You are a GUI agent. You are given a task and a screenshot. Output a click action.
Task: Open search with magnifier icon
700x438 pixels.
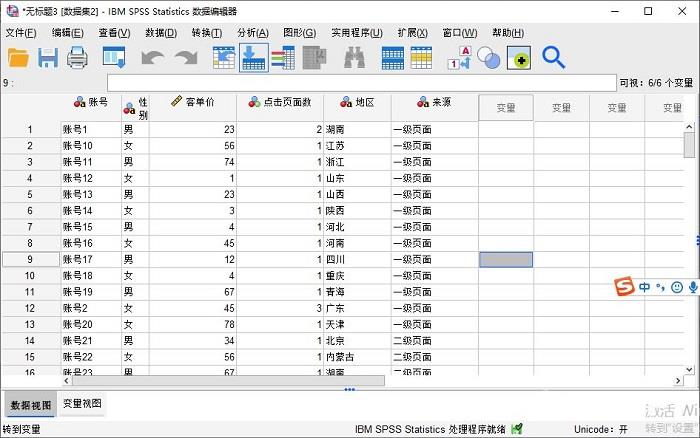[x=554, y=58]
